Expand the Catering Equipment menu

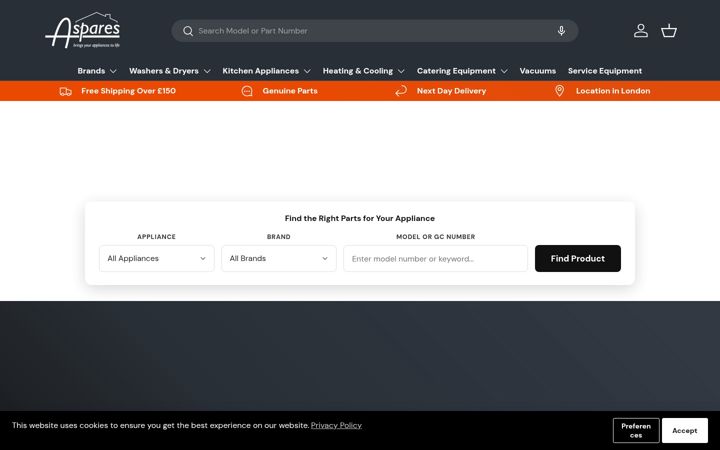coord(462,71)
